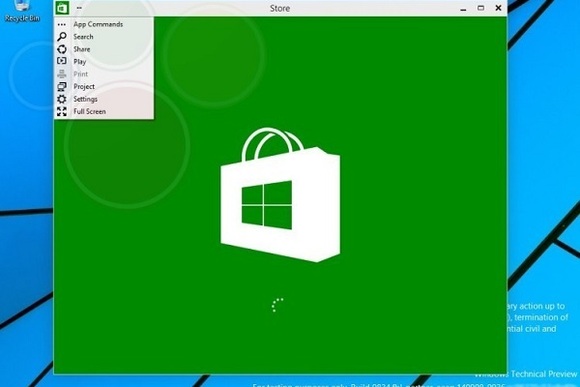Click the expand arrows Full Screen icon
580x387 pixels.
(x=62, y=111)
